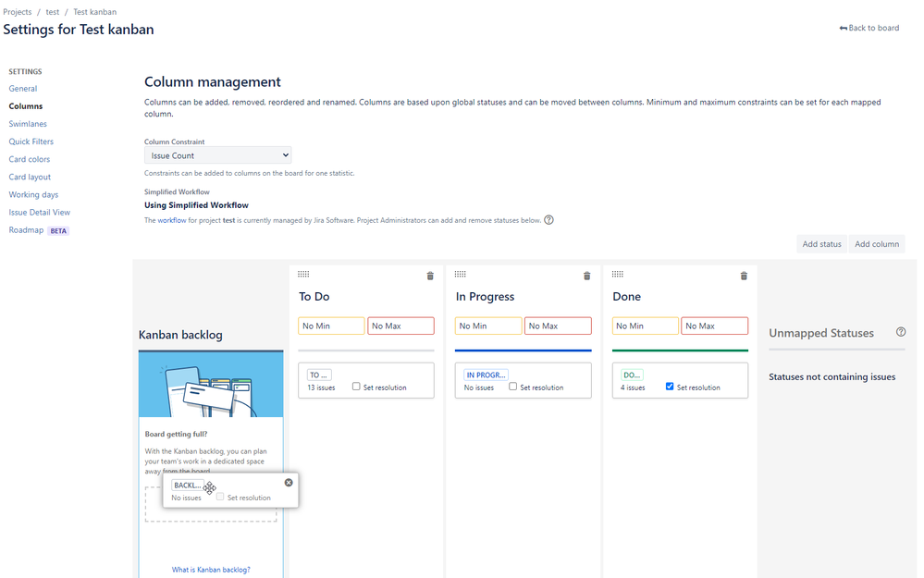Open Card colors settings
Image resolution: width=924 pixels, height=578 pixels.
30,159
